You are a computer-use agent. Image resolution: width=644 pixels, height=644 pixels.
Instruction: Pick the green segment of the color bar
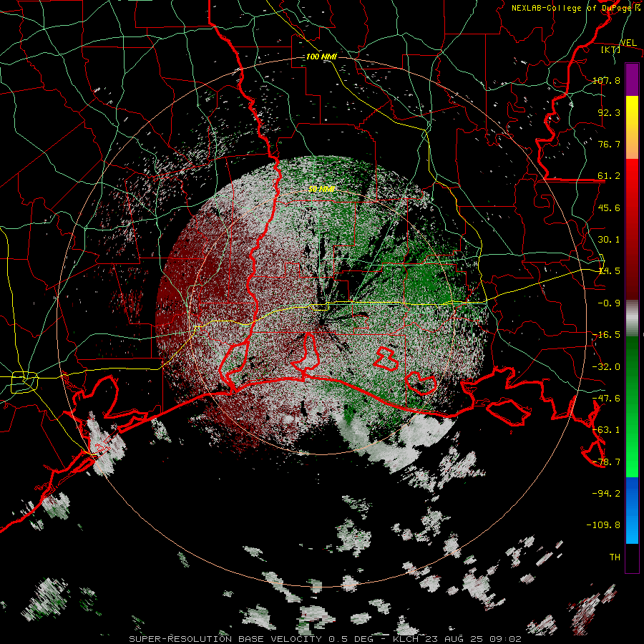632,406
